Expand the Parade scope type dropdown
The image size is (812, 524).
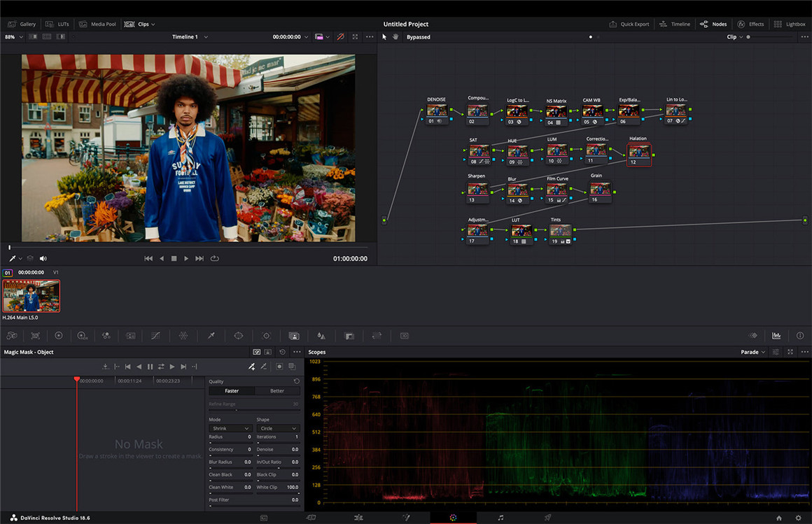pyautogui.click(x=753, y=352)
